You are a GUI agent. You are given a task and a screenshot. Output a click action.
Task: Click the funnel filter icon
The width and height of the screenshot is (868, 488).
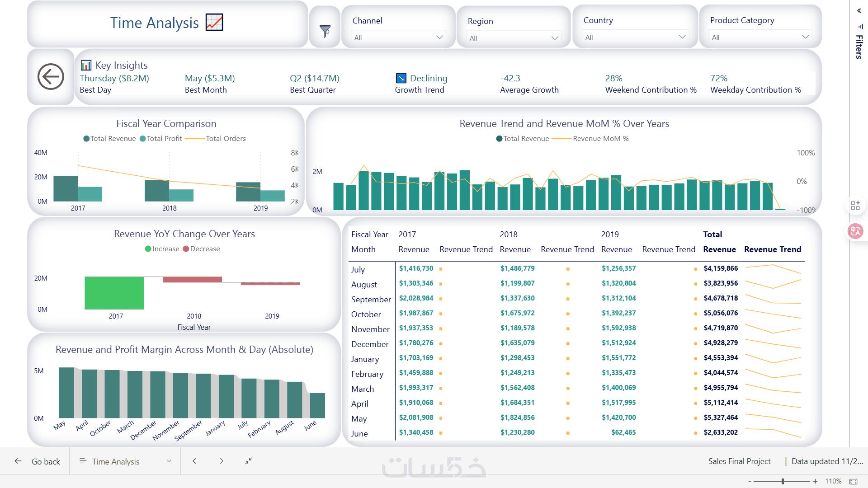325,31
